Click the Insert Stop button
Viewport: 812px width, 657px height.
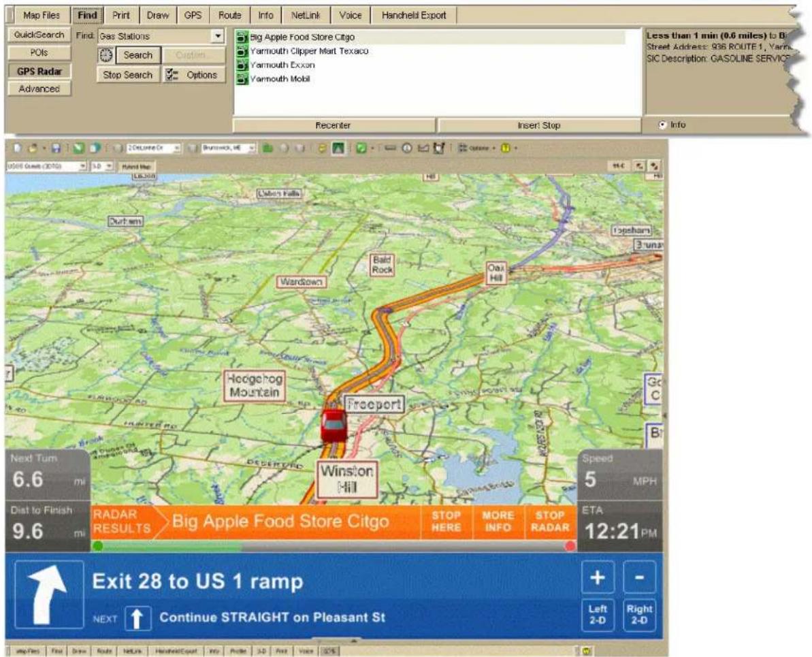point(538,125)
